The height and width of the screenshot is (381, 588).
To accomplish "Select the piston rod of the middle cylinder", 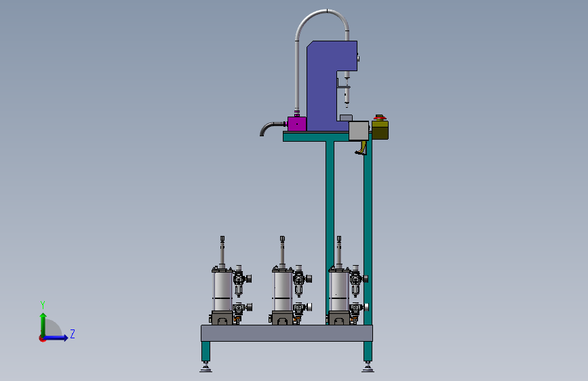I will click(282, 251).
